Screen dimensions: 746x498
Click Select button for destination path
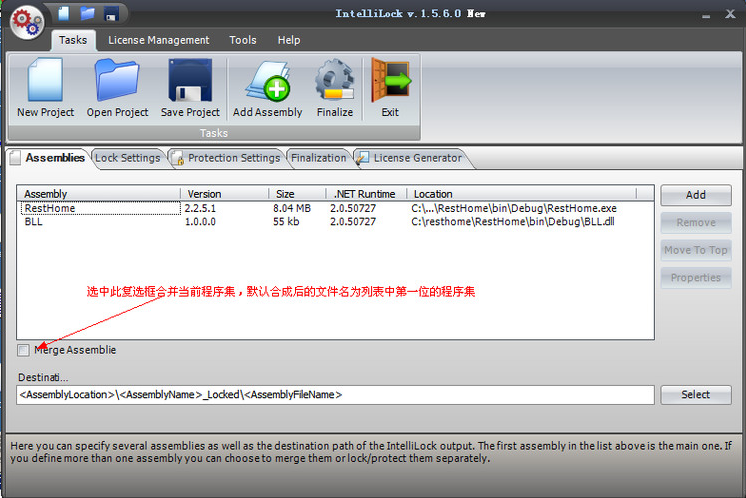pos(696,395)
